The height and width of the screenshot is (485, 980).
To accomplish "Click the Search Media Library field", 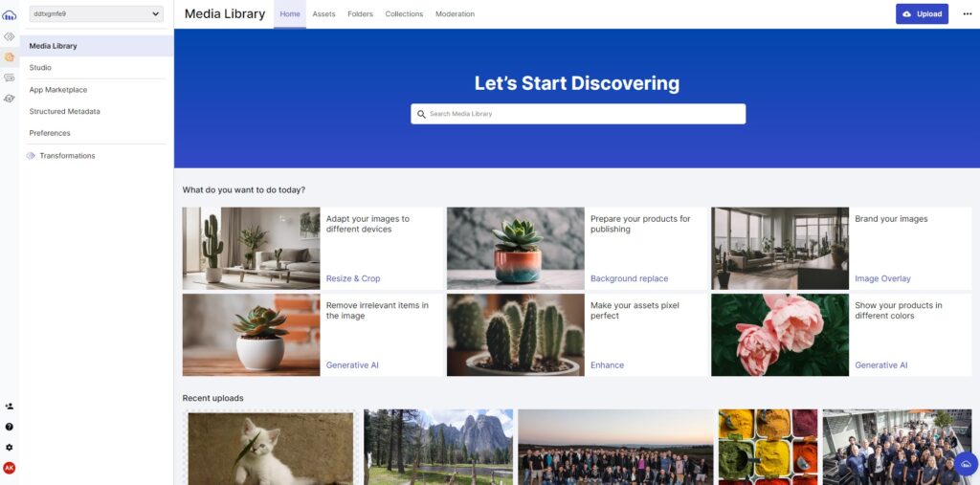I will pyautogui.click(x=578, y=114).
